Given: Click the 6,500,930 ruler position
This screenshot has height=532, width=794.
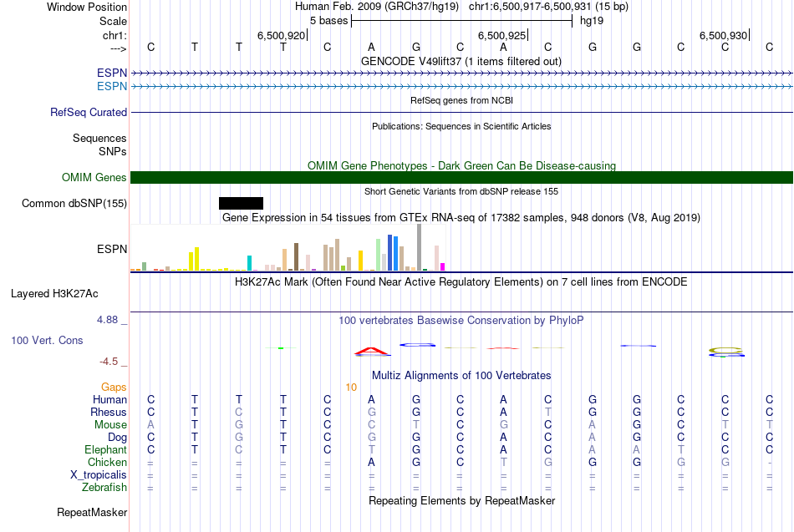Looking at the screenshot, I should [x=723, y=35].
